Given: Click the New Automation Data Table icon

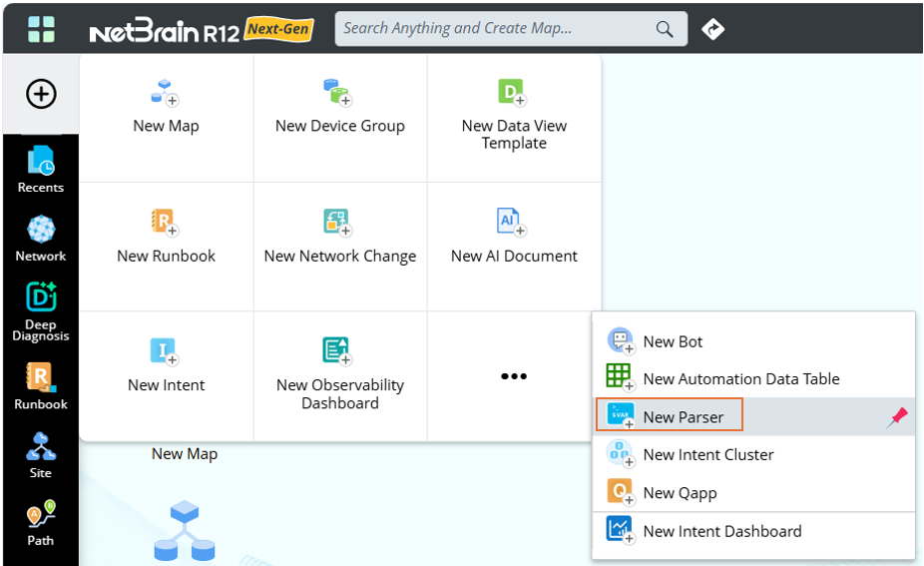Looking at the screenshot, I should [621, 377].
